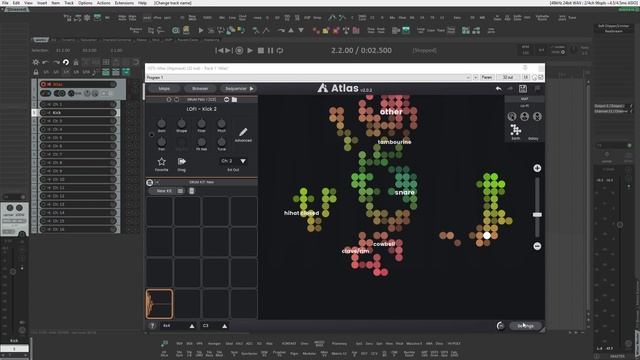The width and height of the screenshot is (640, 360).
Task: Mark sample as Favorite with star
Action: click(162, 163)
